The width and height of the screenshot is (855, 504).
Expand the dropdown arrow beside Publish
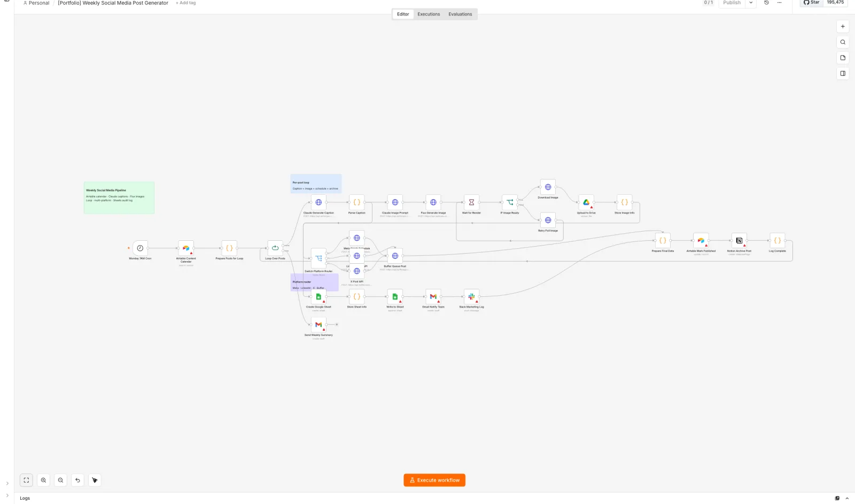coord(751,3)
